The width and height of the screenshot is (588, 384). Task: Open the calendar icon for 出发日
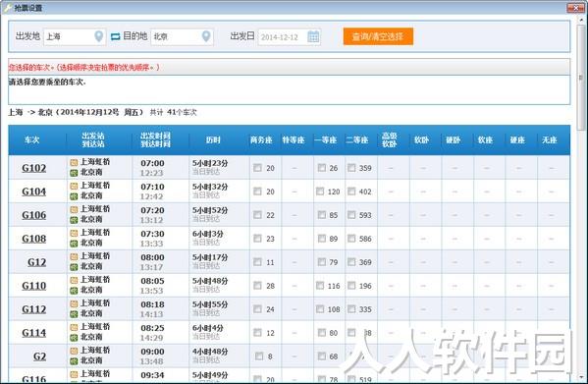[x=313, y=36]
